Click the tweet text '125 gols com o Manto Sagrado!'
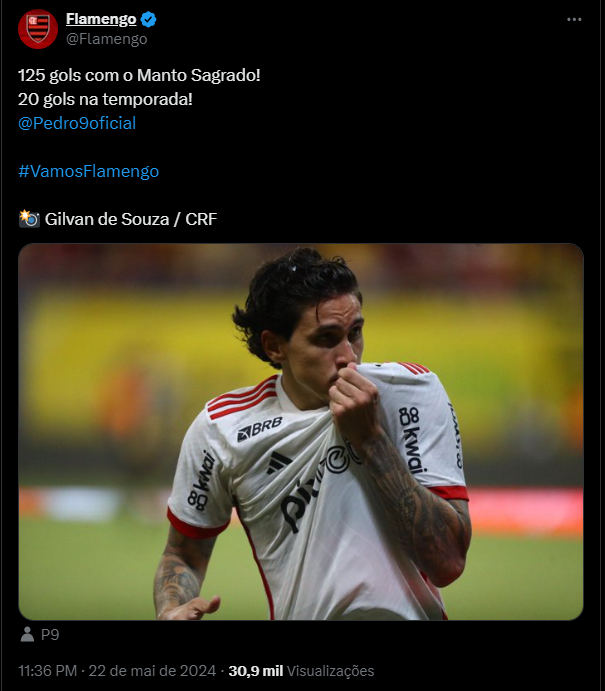605x691 pixels. [139, 75]
